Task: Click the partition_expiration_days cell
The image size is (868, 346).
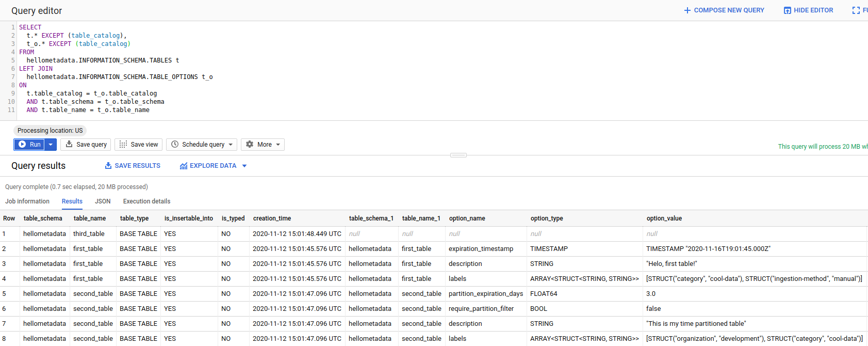Action: tap(486, 294)
